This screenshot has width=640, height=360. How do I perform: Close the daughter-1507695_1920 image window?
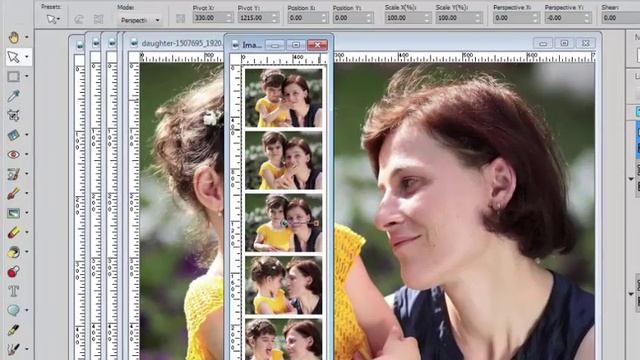tap(586, 43)
